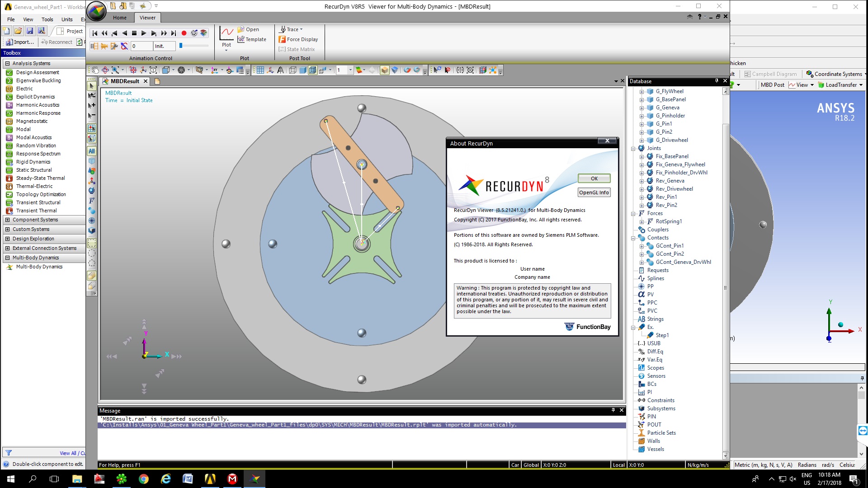
Task: Click the All filter icon in side toolbar
Action: pos(92,151)
